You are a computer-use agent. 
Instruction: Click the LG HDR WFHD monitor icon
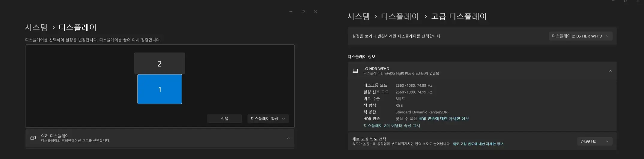(x=355, y=71)
